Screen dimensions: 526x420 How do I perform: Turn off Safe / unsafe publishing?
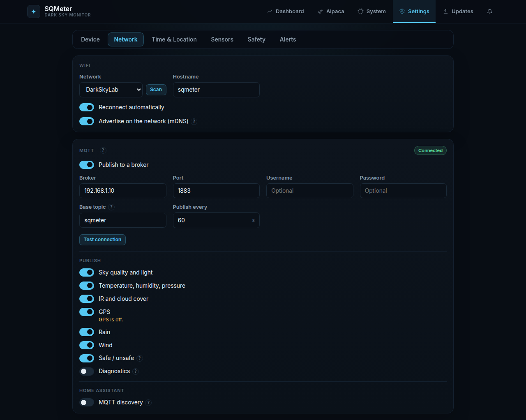coord(87,358)
